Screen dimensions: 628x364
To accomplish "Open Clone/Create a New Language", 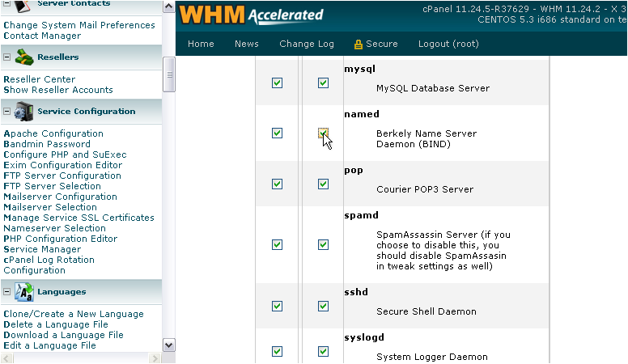I will (x=74, y=314).
